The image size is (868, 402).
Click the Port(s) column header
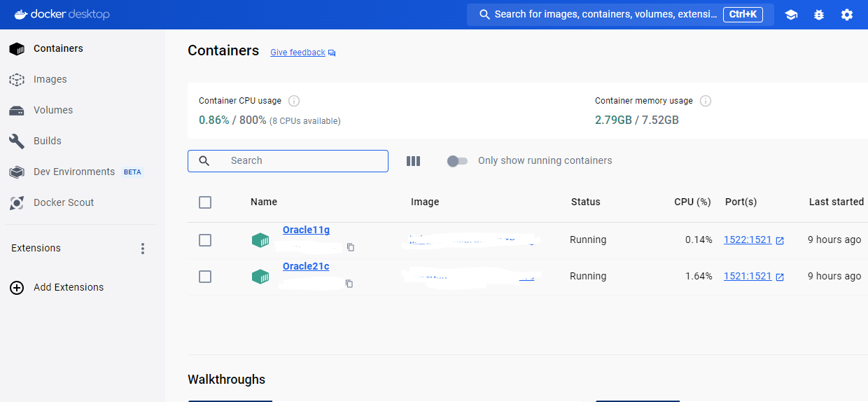(741, 202)
